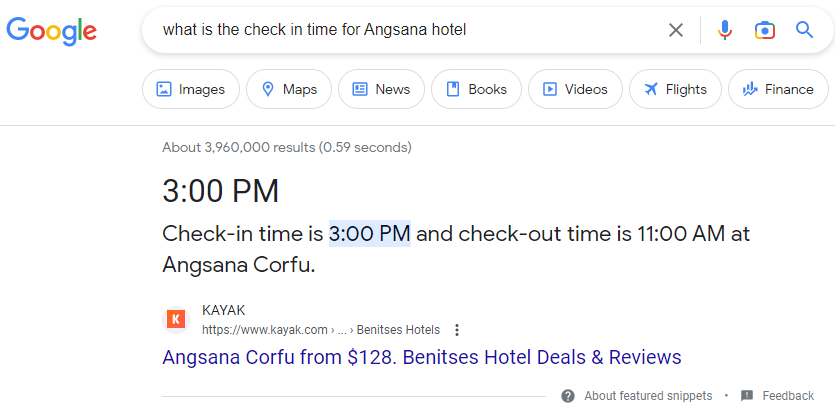835x414 pixels.
Task: Click inside the search query field
Action: (400, 30)
